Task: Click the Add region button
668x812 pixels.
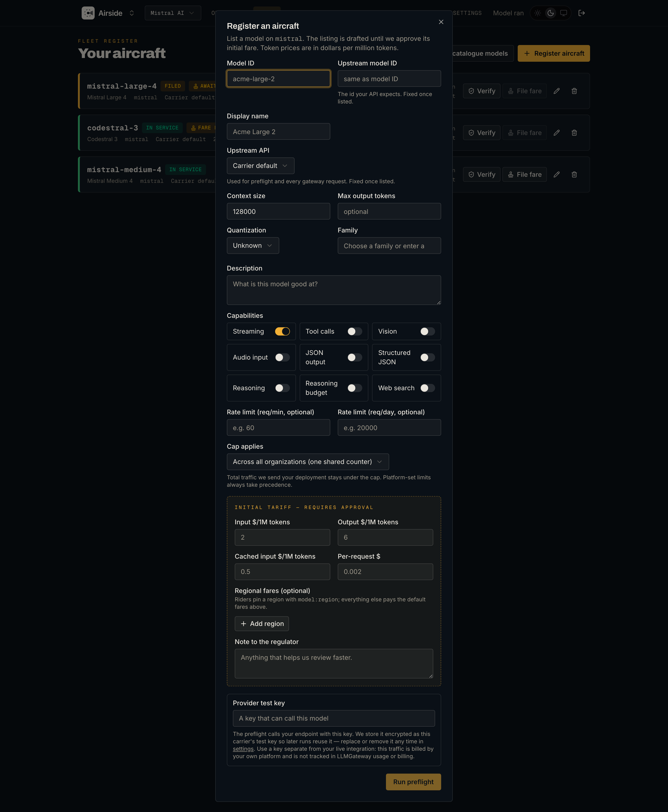Action: [262, 624]
